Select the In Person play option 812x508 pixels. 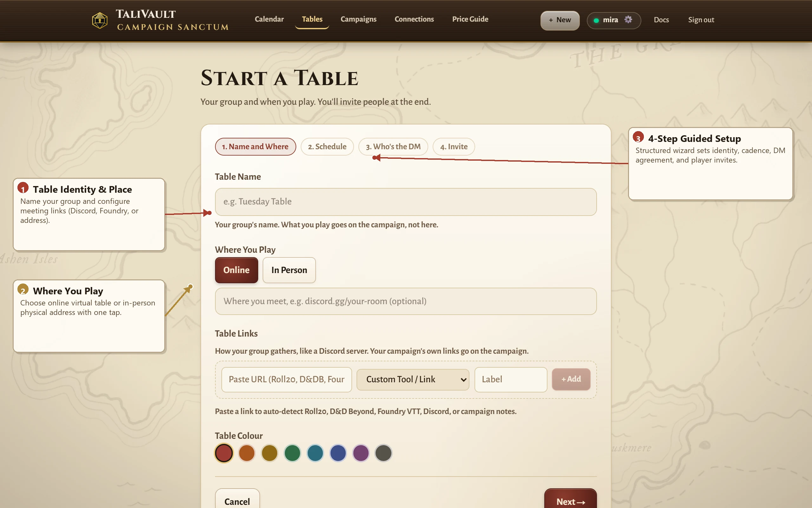[x=289, y=270]
